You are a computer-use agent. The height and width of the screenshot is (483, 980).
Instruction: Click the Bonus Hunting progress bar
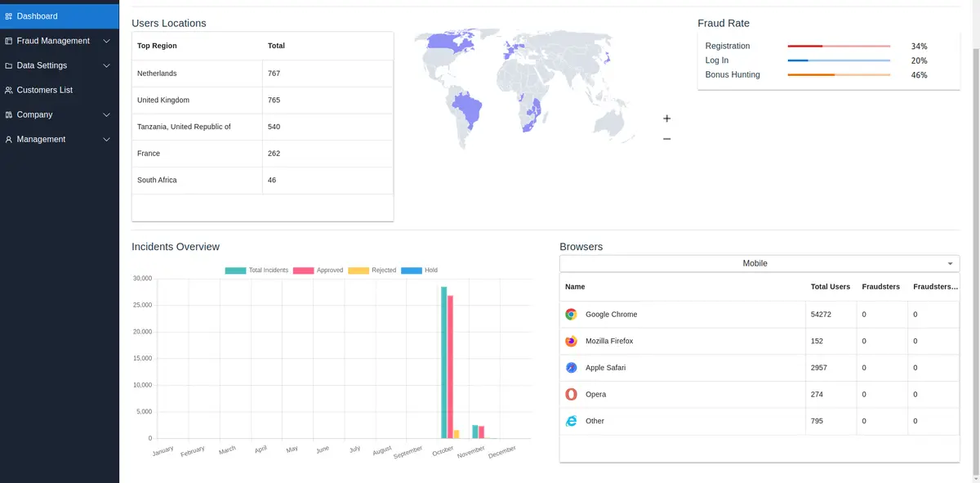coord(839,74)
